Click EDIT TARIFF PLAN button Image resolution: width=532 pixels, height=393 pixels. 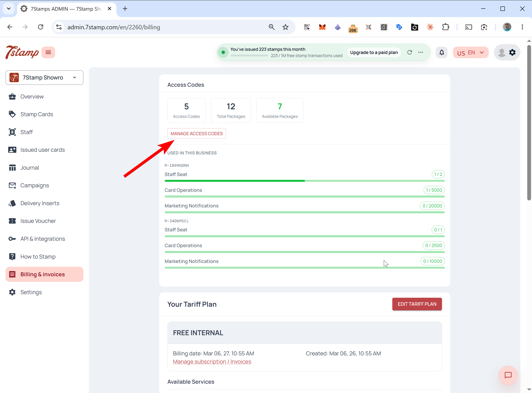[417, 304]
